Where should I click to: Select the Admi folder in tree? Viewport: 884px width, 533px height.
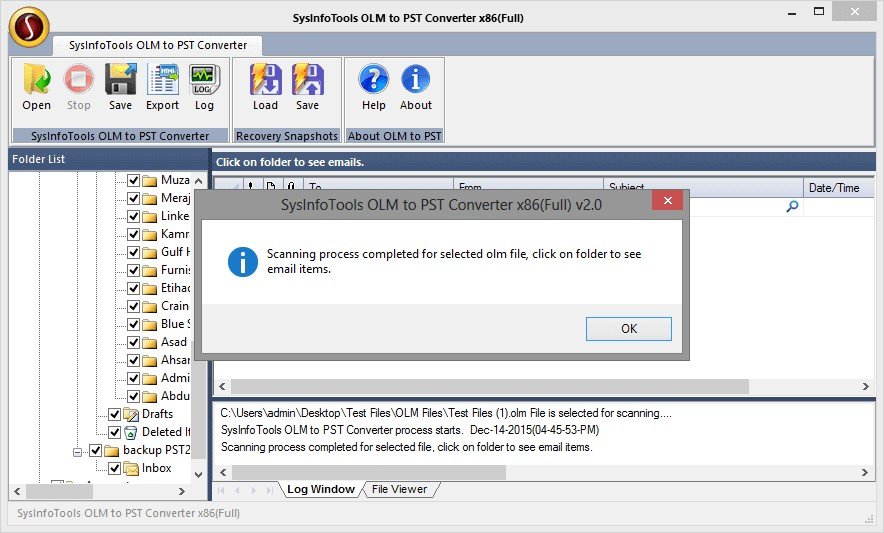click(x=175, y=378)
